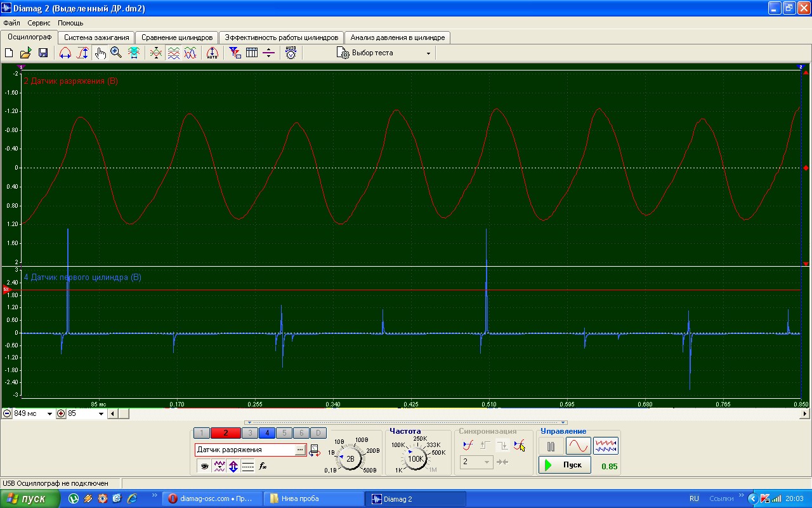Open the Сервис menu
812x508 pixels.
(x=39, y=23)
